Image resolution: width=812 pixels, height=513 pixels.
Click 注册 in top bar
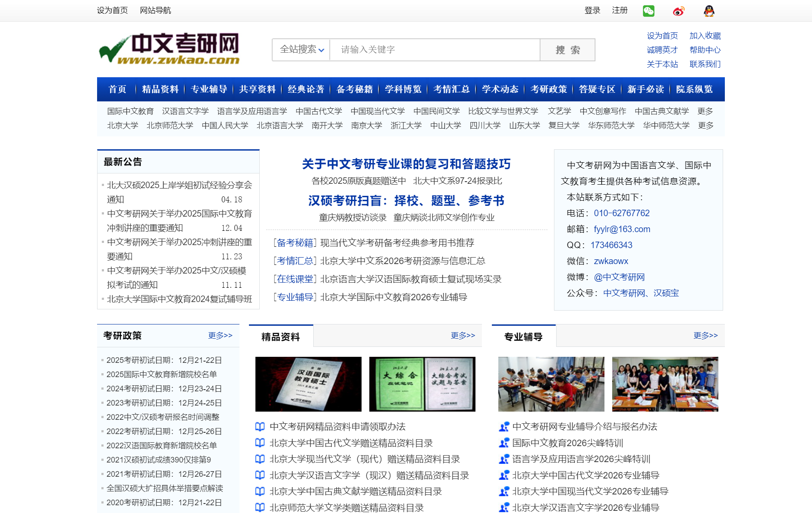(x=620, y=10)
